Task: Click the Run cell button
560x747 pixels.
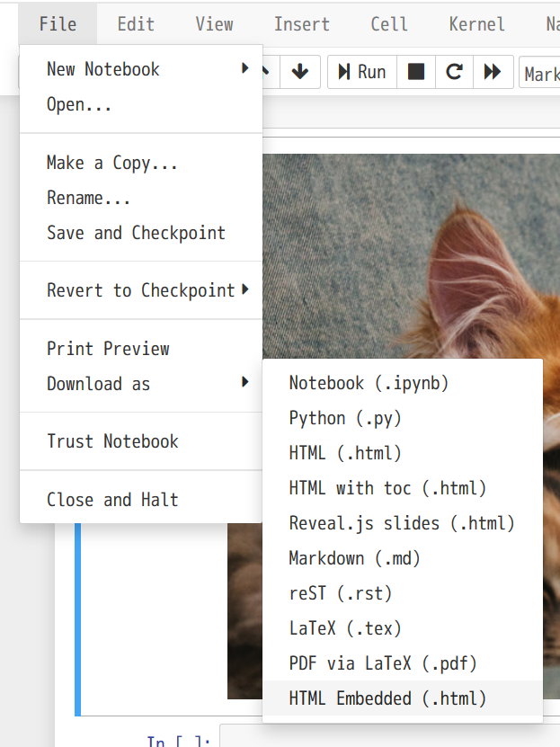Action: point(362,72)
